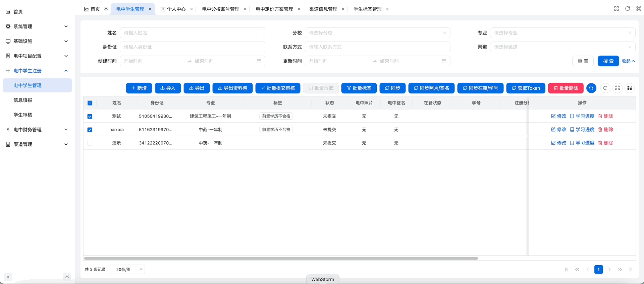644x284 pixels.
Task: Open the 专业 select dropdown
Action: (563, 33)
